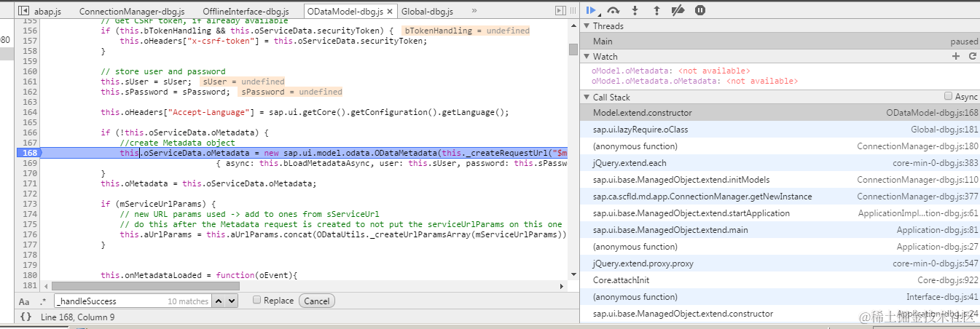Image resolution: width=980 pixels, height=329 pixels.
Task: Click the Line 168, Column 9 status text
Action: tap(77, 317)
